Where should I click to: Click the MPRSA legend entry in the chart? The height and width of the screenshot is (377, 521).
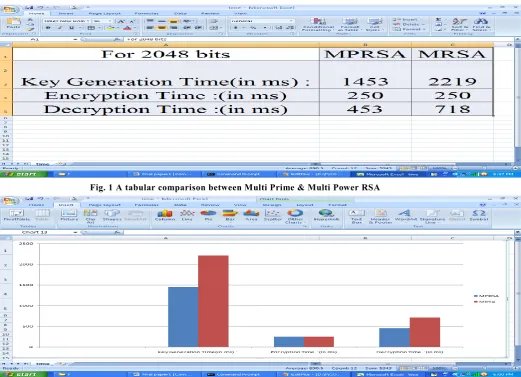point(487,296)
